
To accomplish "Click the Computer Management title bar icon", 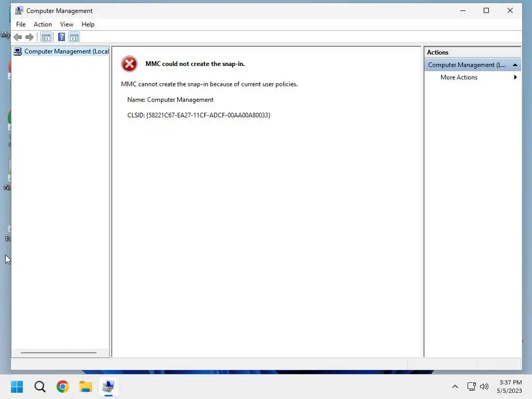I will [x=19, y=11].
